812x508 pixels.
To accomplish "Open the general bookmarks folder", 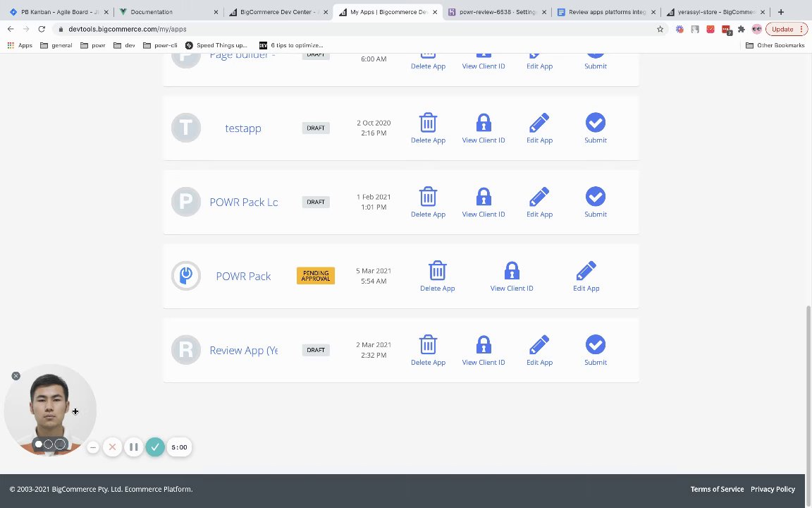I will 56,45.
